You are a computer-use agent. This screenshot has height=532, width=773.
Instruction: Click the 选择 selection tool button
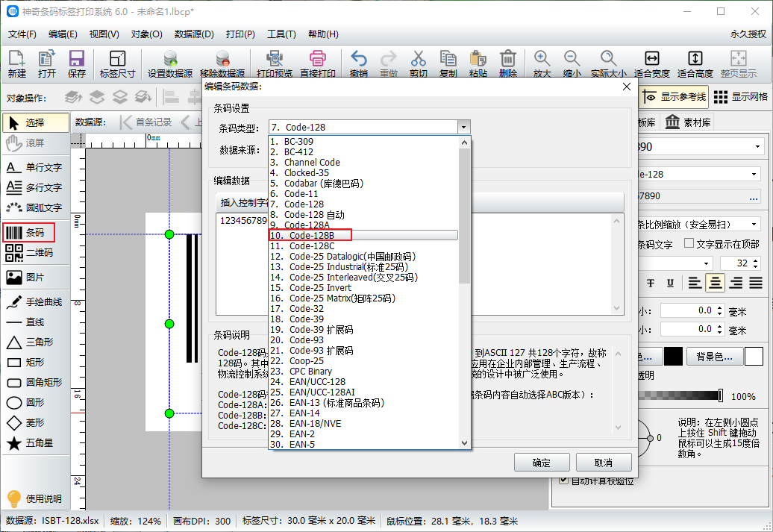coord(36,123)
